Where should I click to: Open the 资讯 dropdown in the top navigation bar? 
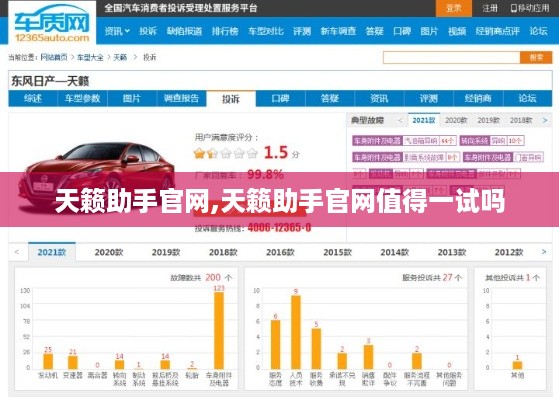[x=117, y=31]
